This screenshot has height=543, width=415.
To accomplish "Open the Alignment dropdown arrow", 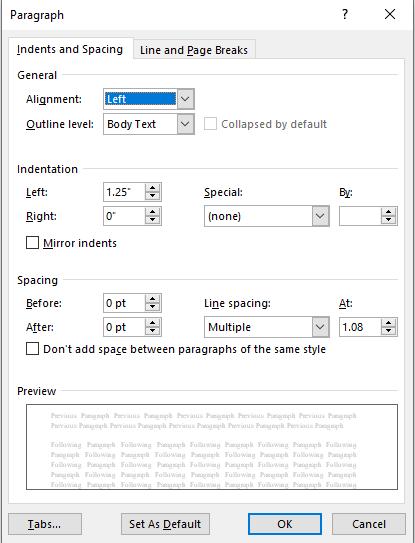I will pyautogui.click(x=186, y=99).
